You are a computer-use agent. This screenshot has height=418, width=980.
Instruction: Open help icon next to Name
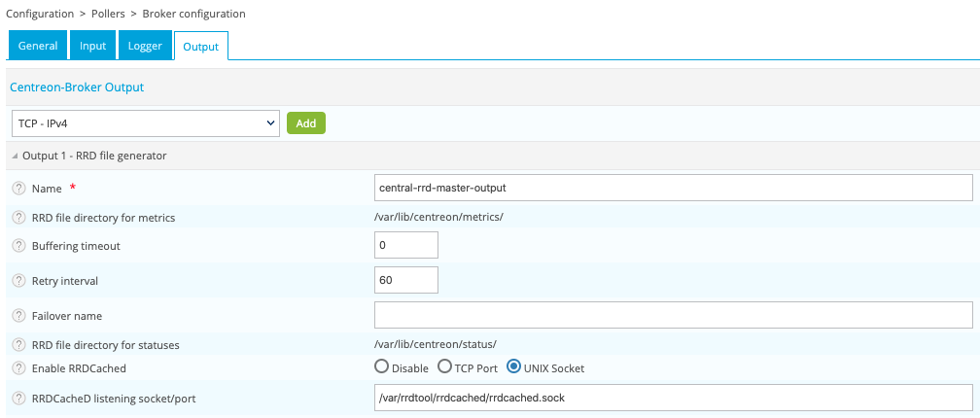pos(19,188)
